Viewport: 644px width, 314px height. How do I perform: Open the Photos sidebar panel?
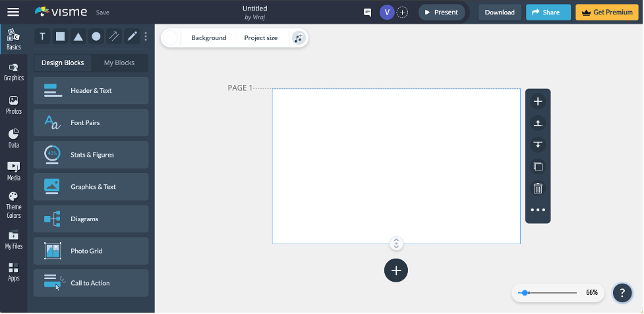[x=14, y=105]
